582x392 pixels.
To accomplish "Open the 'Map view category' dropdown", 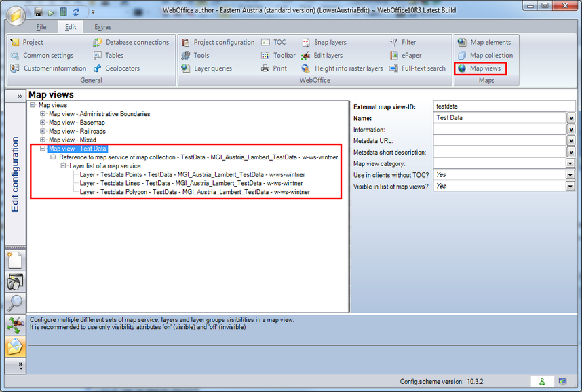I will (x=570, y=163).
